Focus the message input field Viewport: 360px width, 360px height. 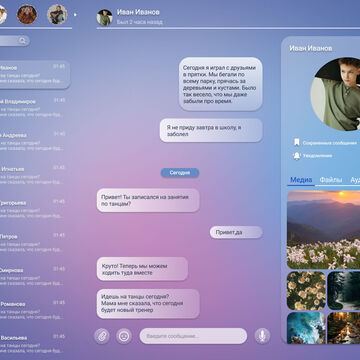tap(193, 336)
